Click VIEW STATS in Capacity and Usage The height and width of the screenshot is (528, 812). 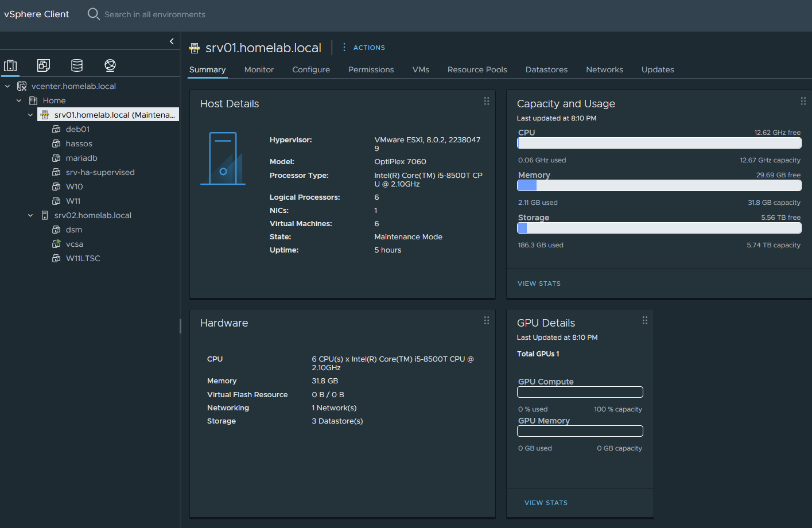click(539, 284)
